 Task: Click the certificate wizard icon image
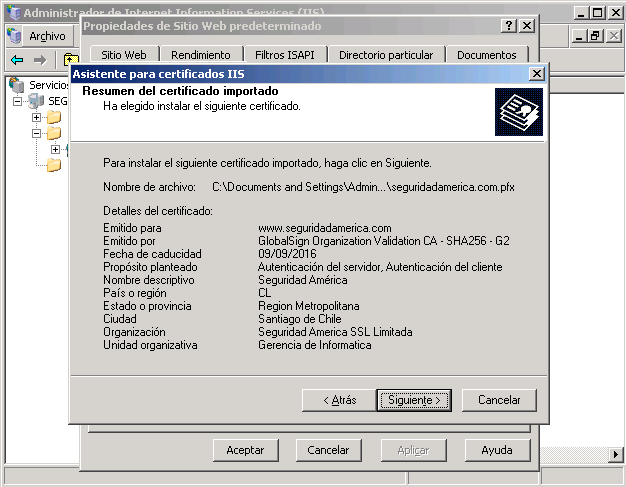[520, 110]
